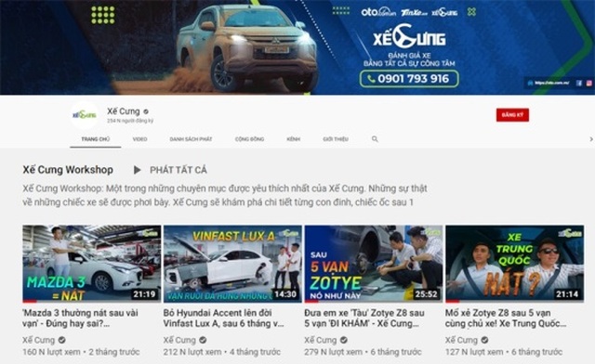Open the Sau 5 Vạn Zotye thumbnail
The width and height of the screenshot is (595, 364).
point(374,264)
